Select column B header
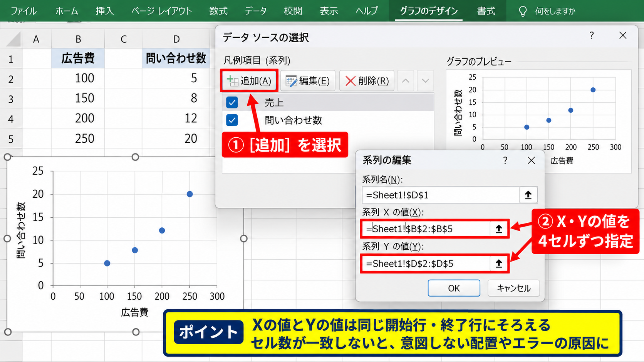 point(78,39)
